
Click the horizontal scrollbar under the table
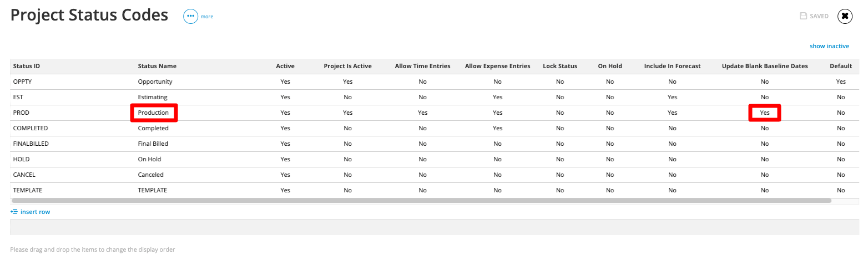coord(421,200)
